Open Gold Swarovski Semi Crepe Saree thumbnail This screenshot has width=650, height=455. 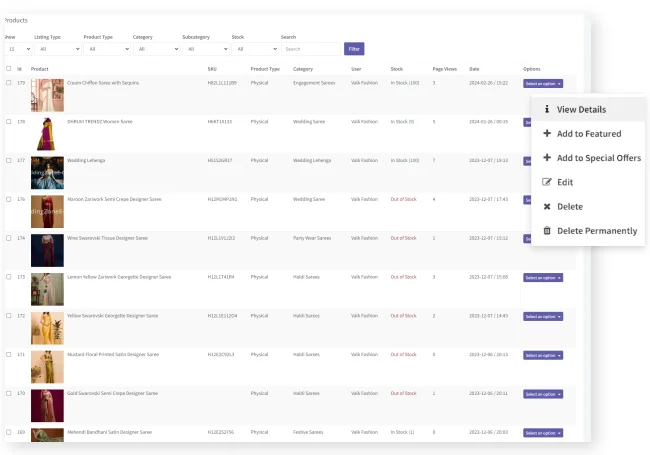pyautogui.click(x=47, y=406)
